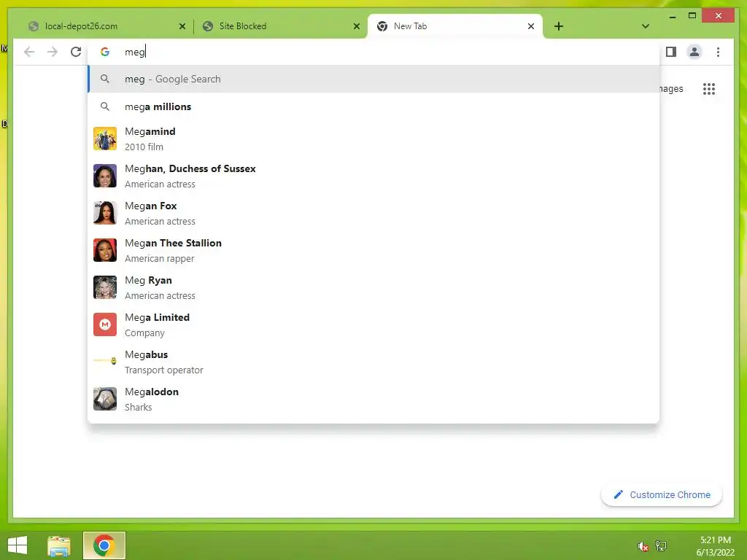Click the Megabus bus icon

pyautogui.click(x=105, y=361)
